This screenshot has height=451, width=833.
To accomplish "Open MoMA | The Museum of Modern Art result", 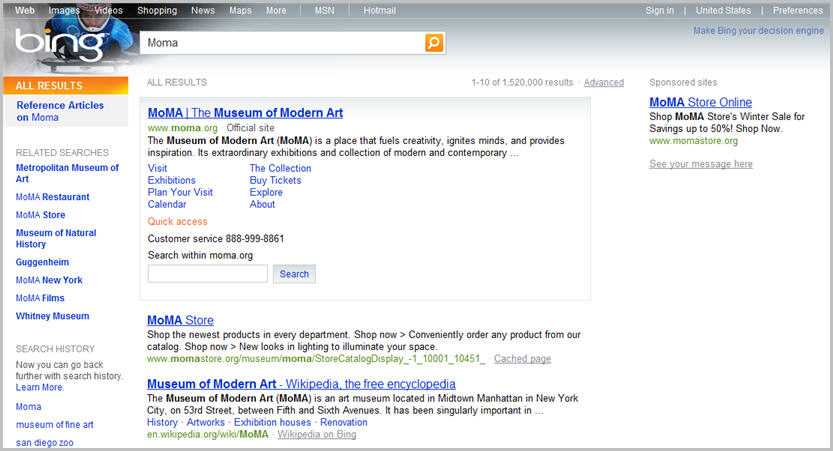I will 245,113.
